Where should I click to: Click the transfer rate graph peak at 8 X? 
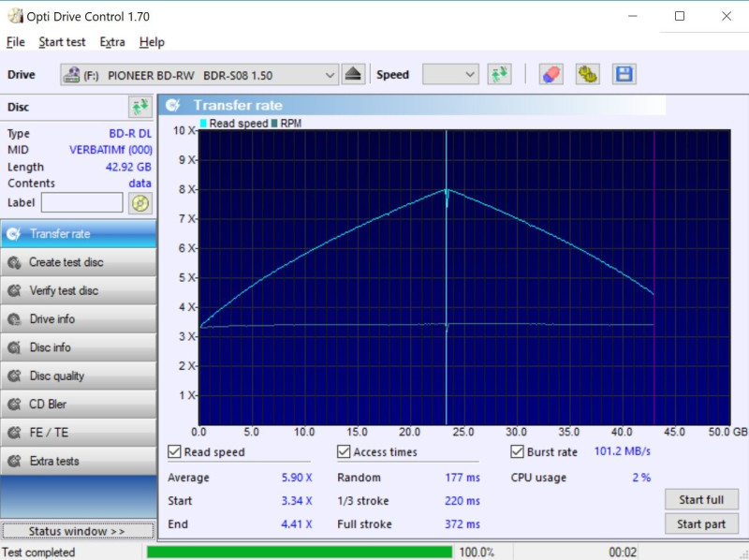[447, 190]
